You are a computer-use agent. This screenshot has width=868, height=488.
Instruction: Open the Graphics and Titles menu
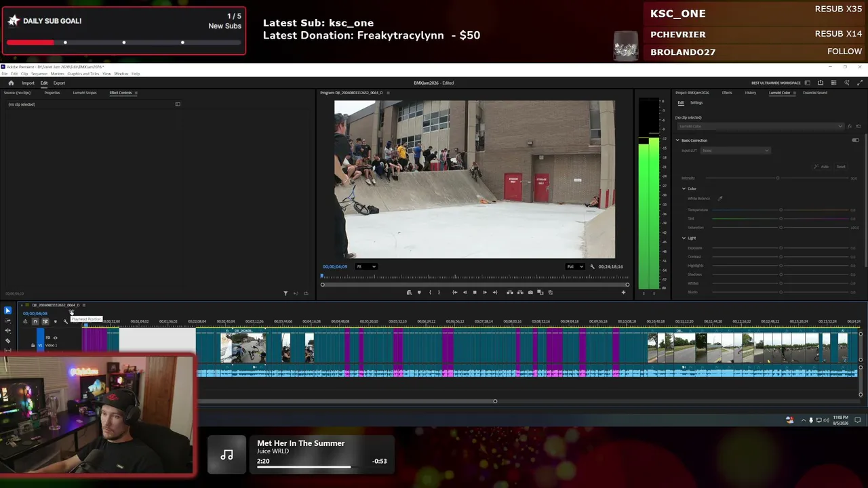pos(83,73)
